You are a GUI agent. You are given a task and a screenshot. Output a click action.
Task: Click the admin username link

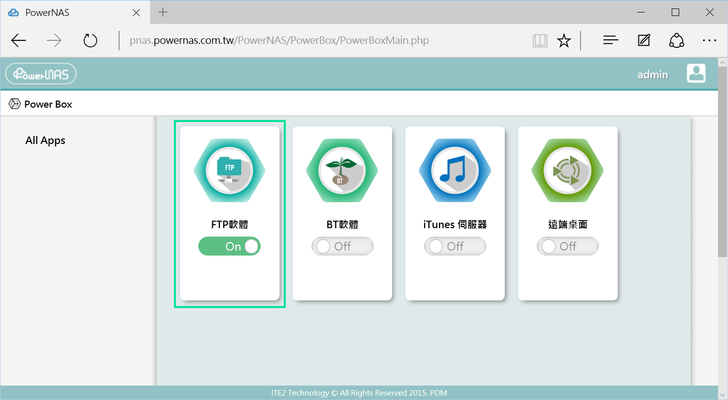tap(653, 75)
